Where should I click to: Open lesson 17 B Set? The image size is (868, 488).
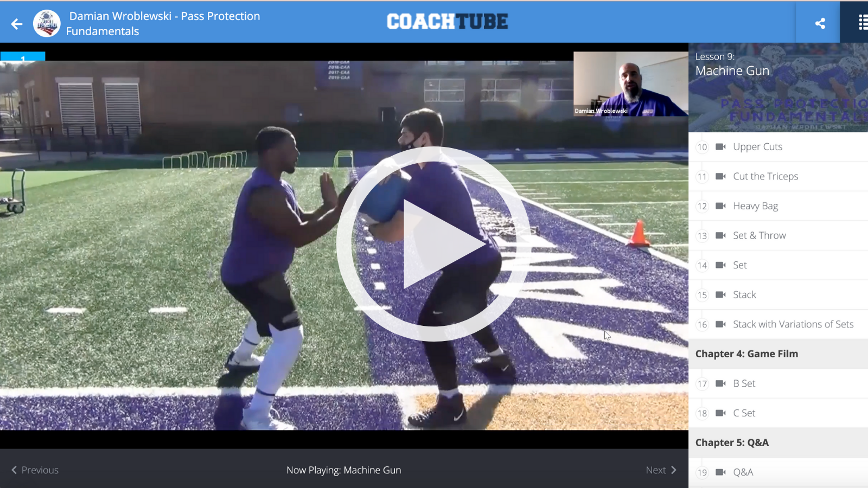(778, 383)
